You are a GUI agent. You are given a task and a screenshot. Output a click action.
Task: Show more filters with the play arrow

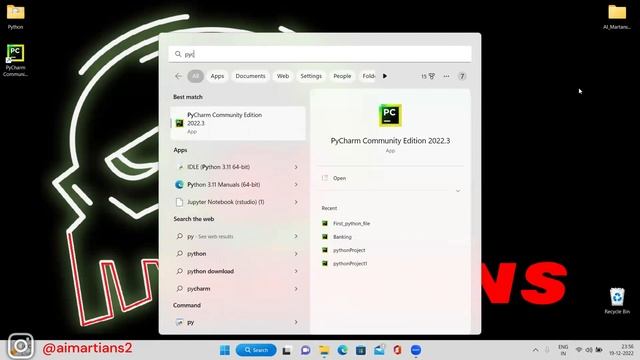click(x=385, y=76)
